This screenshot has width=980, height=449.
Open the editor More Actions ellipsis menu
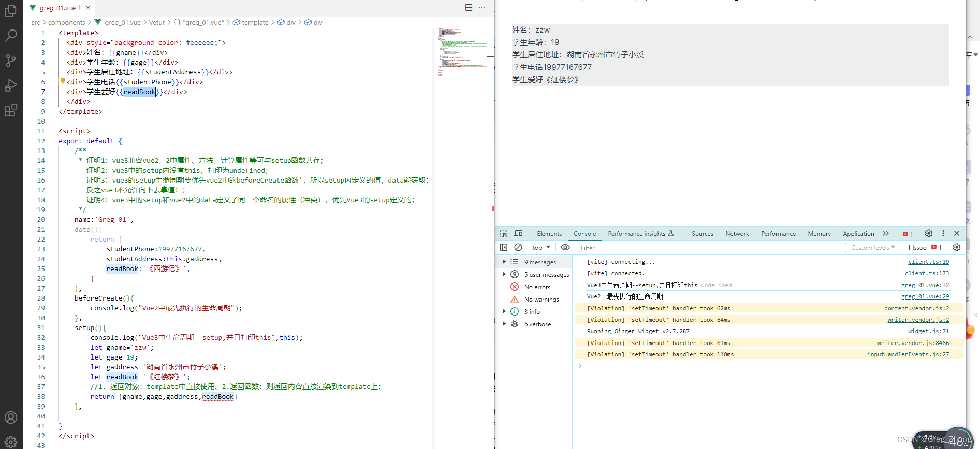482,8
